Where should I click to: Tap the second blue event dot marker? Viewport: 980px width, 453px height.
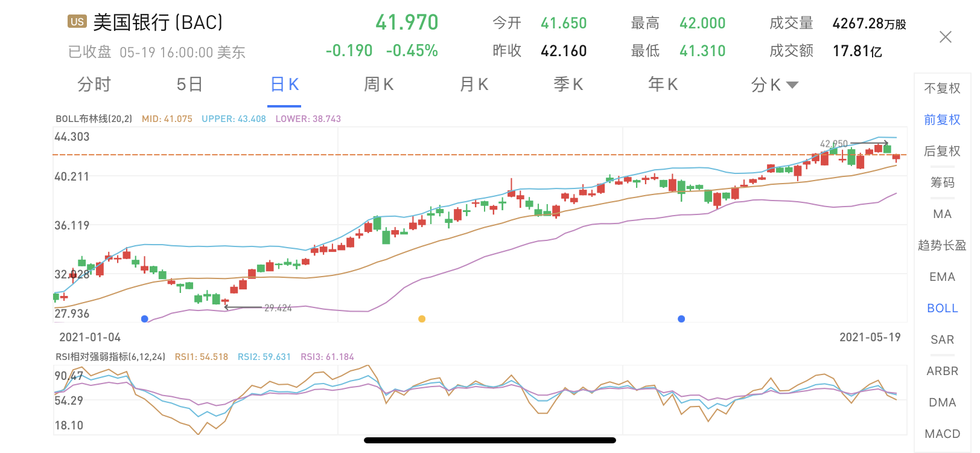coord(681,319)
